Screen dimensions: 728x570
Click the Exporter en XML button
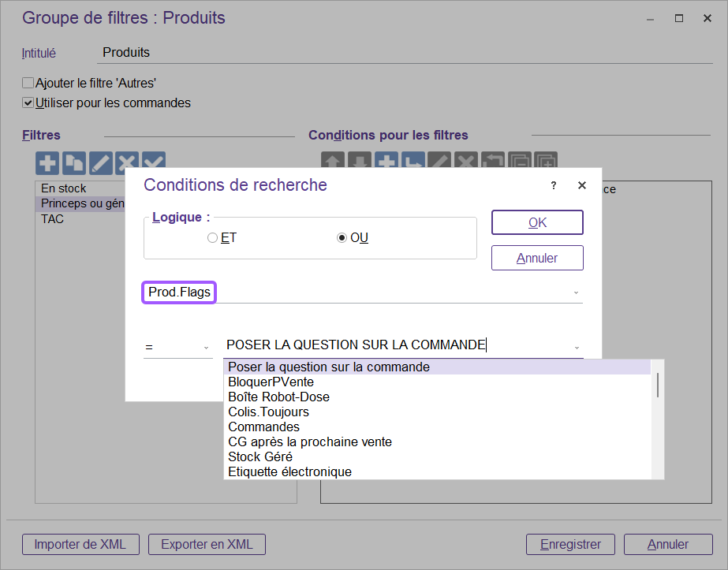pos(207,544)
